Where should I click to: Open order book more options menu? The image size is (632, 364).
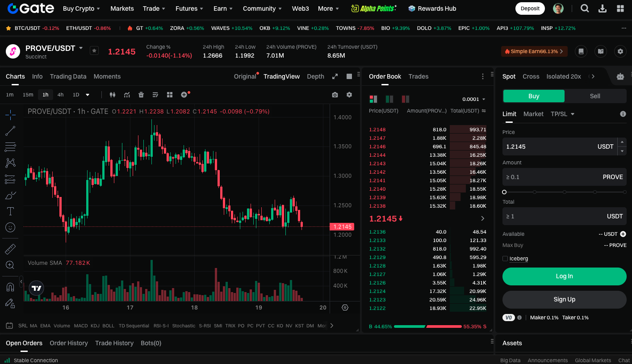pos(482,76)
